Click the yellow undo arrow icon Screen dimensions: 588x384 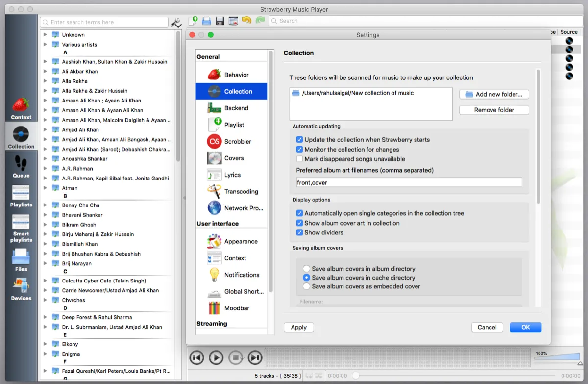click(x=246, y=21)
